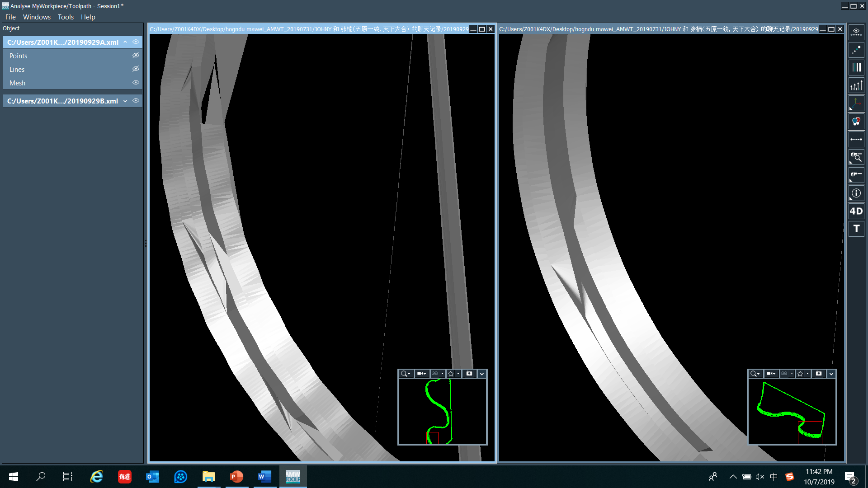Select the text annotation tool labeled T
Viewport: 868px width, 488px height.
[x=856, y=229]
